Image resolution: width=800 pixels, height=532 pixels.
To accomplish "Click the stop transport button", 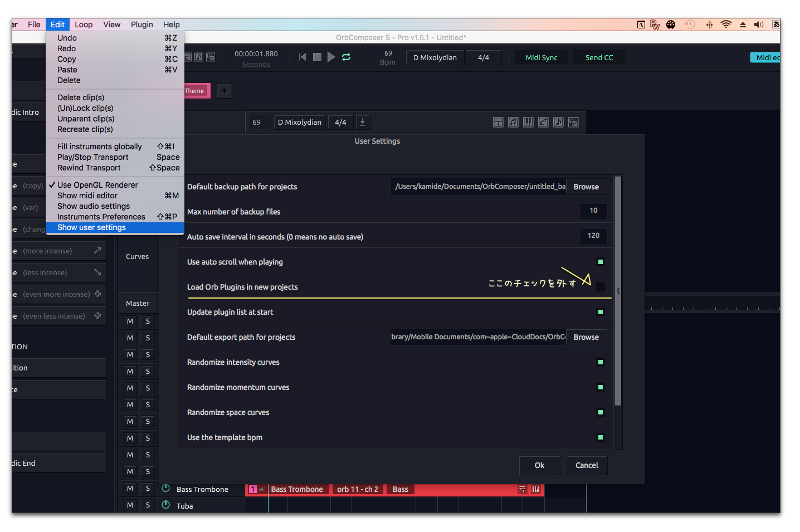I will [x=317, y=57].
